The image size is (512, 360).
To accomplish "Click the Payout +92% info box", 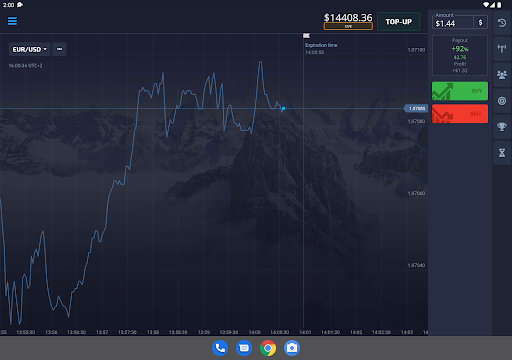I will pyautogui.click(x=460, y=55).
